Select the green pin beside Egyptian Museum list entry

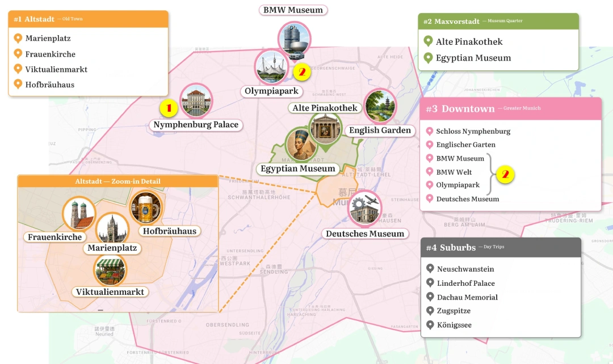click(428, 58)
